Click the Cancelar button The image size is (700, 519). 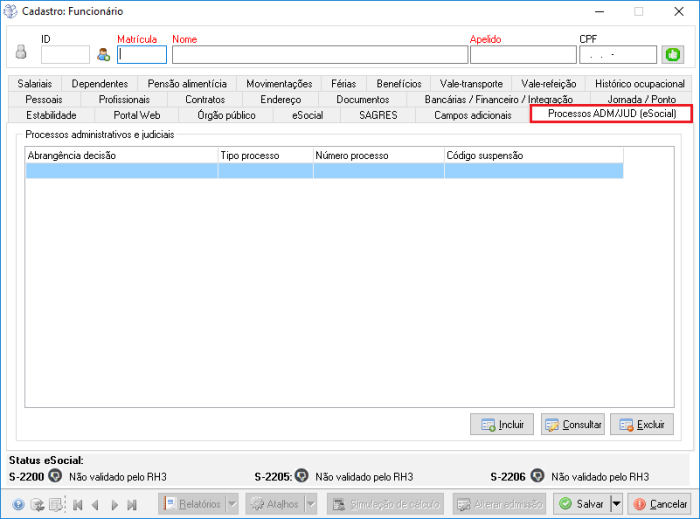[x=660, y=504]
